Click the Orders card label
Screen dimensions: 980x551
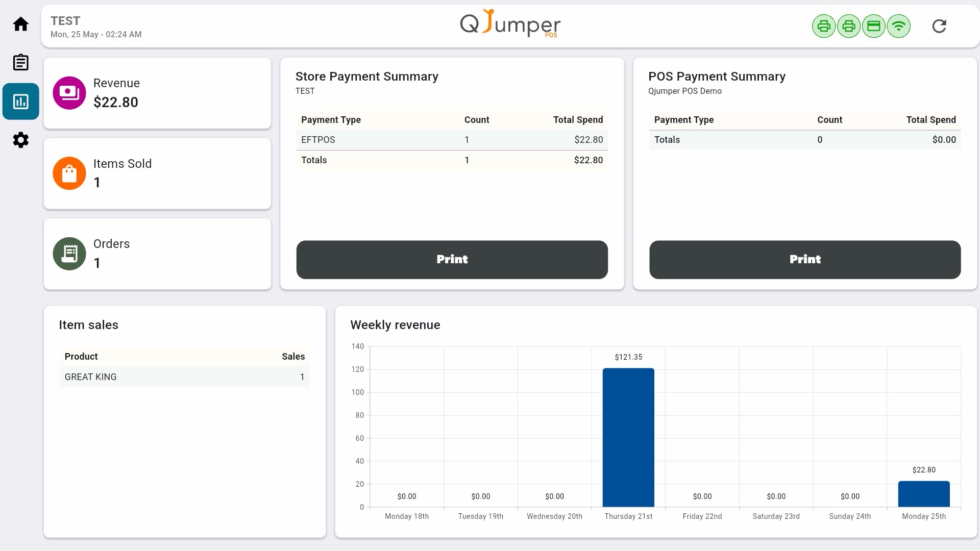[x=111, y=244]
